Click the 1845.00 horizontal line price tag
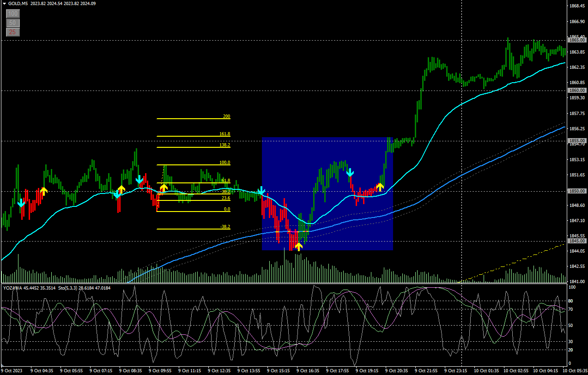Image resolution: width=588 pixels, height=375 pixels. click(577, 241)
